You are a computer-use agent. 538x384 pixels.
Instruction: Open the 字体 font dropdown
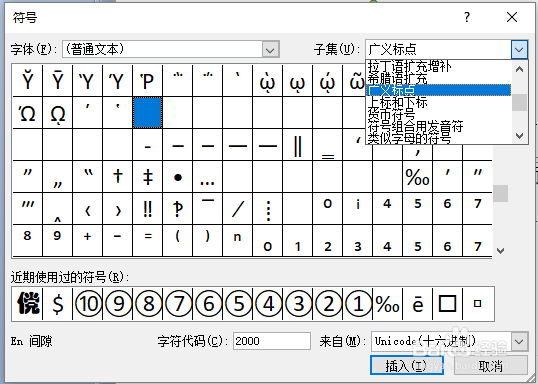point(270,50)
